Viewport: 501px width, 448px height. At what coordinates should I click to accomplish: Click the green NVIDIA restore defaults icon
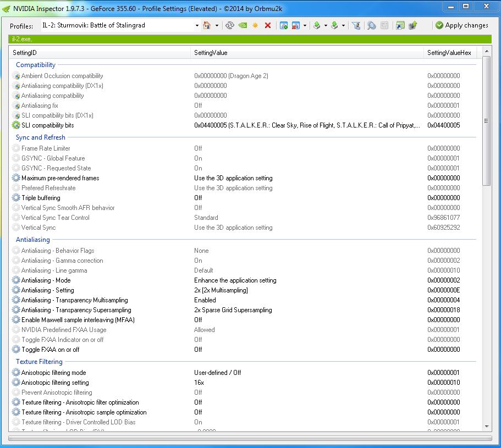pos(243,25)
